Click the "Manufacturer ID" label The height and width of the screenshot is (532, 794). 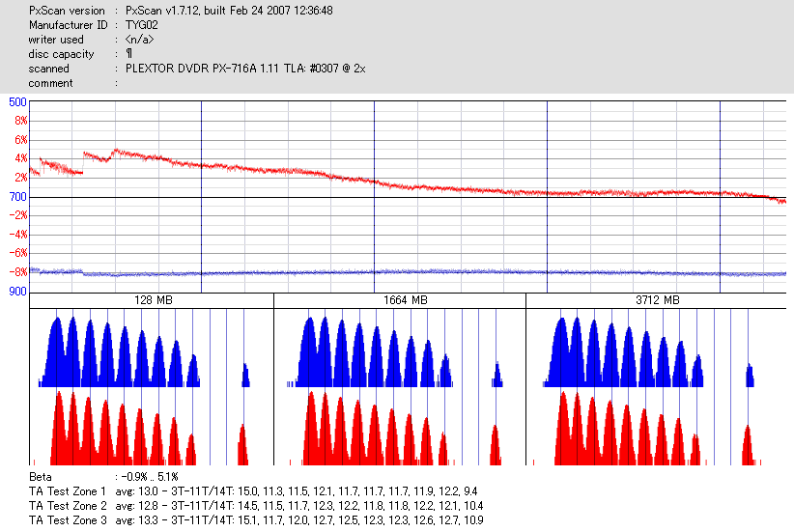69,25
